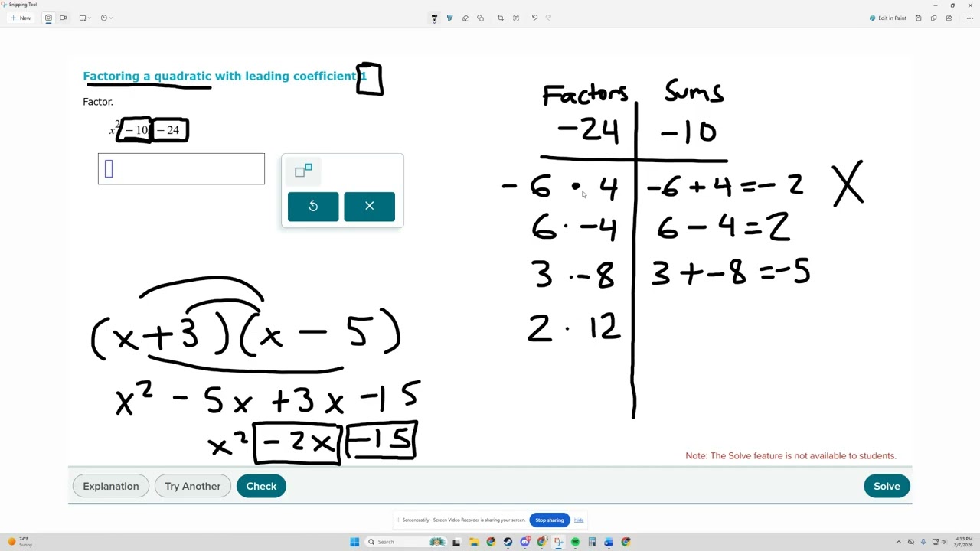Open Steam from the taskbar
This screenshot has width=980, height=551.
508,542
